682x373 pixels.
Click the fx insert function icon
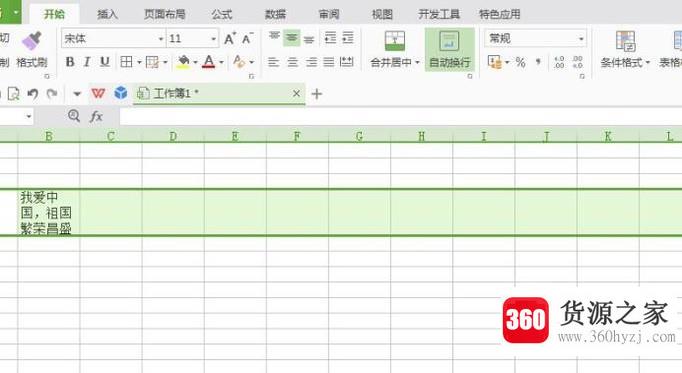click(x=96, y=116)
